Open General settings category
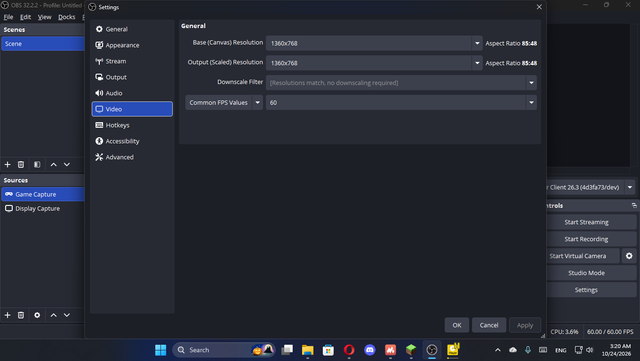The width and height of the screenshot is (640, 361). 132,29
